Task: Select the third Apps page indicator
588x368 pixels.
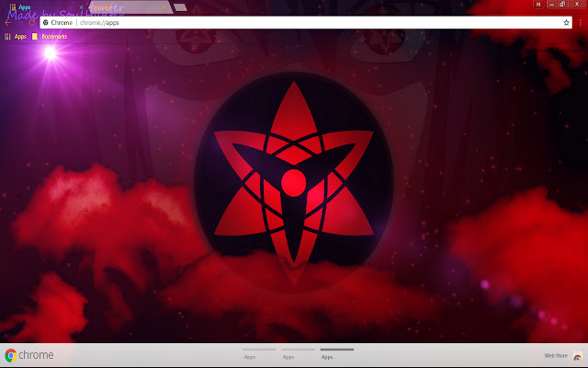Action: [x=337, y=354]
